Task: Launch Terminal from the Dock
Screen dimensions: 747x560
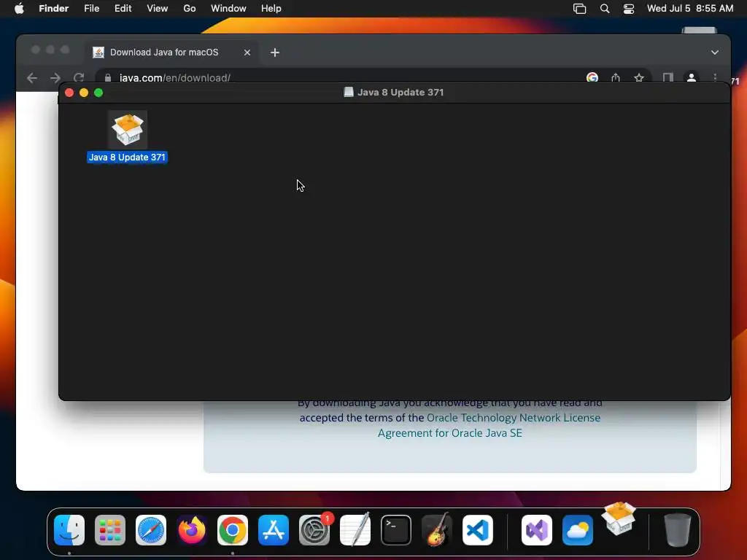Action: click(396, 530)
